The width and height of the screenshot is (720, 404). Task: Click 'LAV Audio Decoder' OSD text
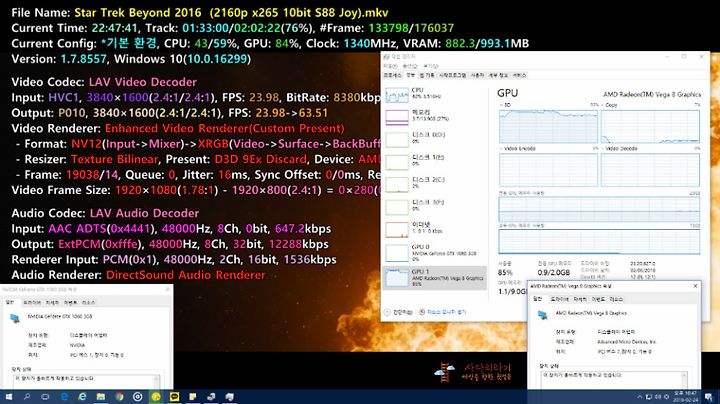tap(144, 213)
